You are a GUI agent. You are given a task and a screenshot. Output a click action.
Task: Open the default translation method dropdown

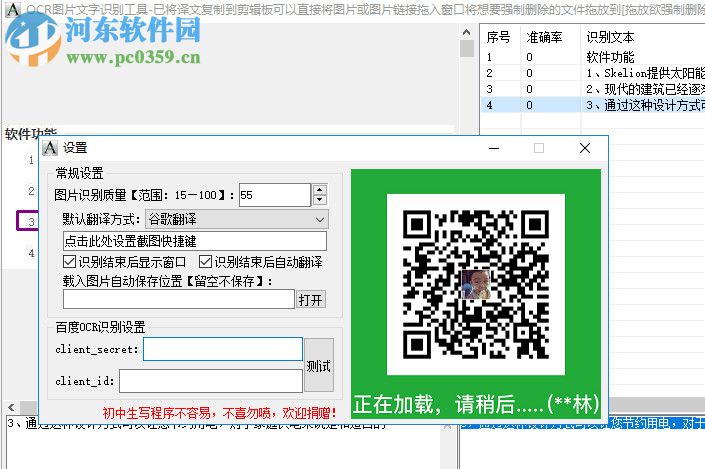click(237, 219)
